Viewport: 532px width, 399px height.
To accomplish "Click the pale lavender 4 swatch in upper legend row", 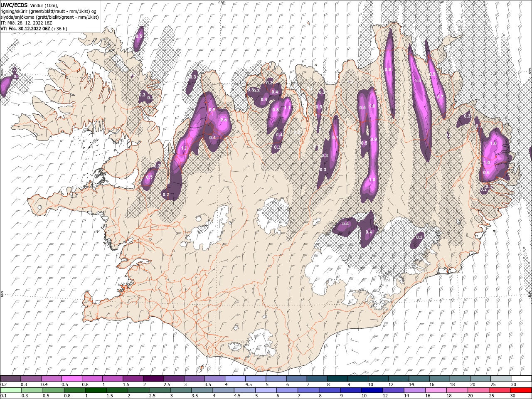I will (235, 379).
